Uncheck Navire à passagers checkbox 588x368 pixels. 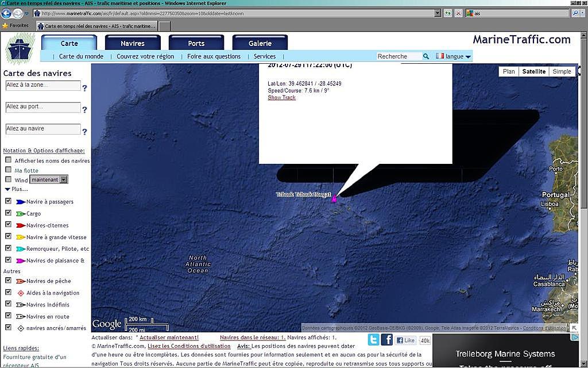(8, 201)
